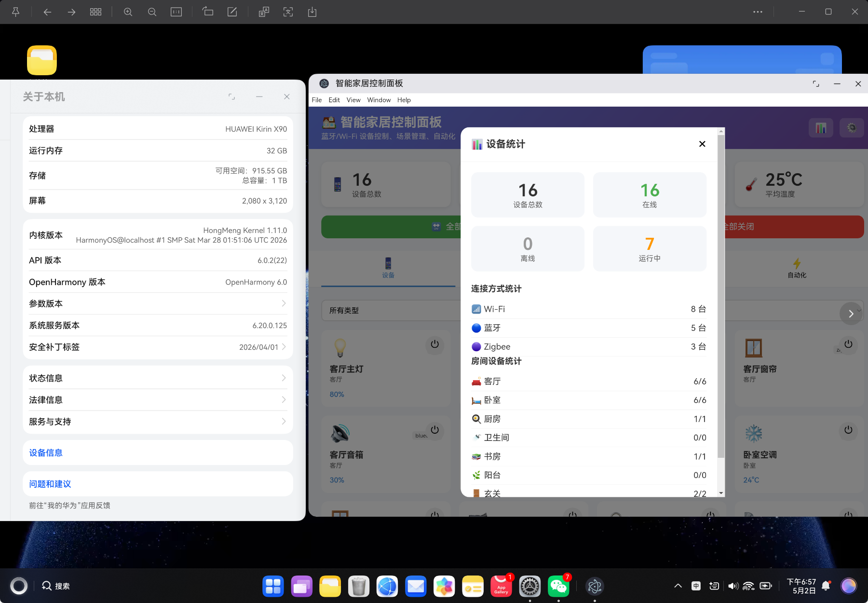Click the scan/recognize icon in the toolbar
The image size is (868, 603).
pyautogui.click(x=288, y=12)
